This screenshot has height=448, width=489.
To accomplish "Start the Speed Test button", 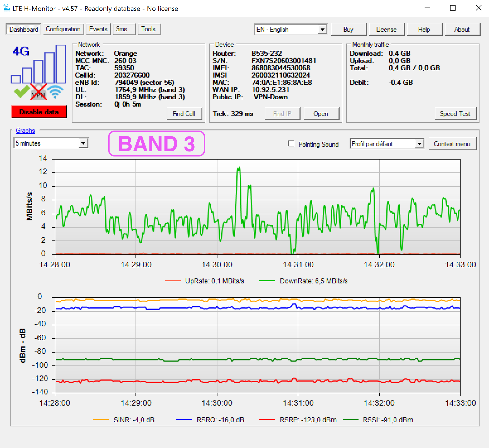I will pos(455,114).
